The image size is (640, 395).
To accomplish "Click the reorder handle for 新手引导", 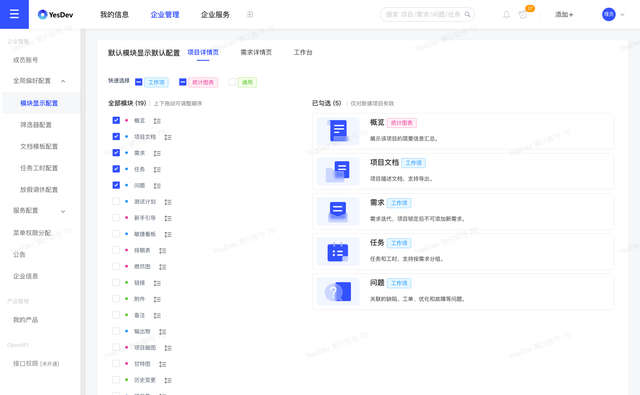I will click(x=168, y=218).
